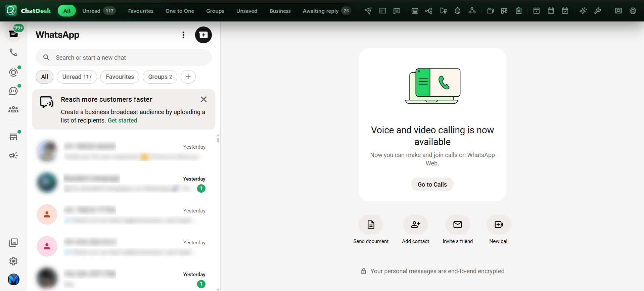Click the flow diagram icon
The height and width of the screenshot is (291, 644).
click(x=429, y=11)
